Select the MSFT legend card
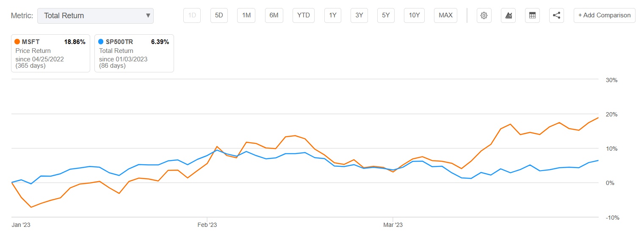The width and height of the screenshot is (644, 240). (50, 53)
